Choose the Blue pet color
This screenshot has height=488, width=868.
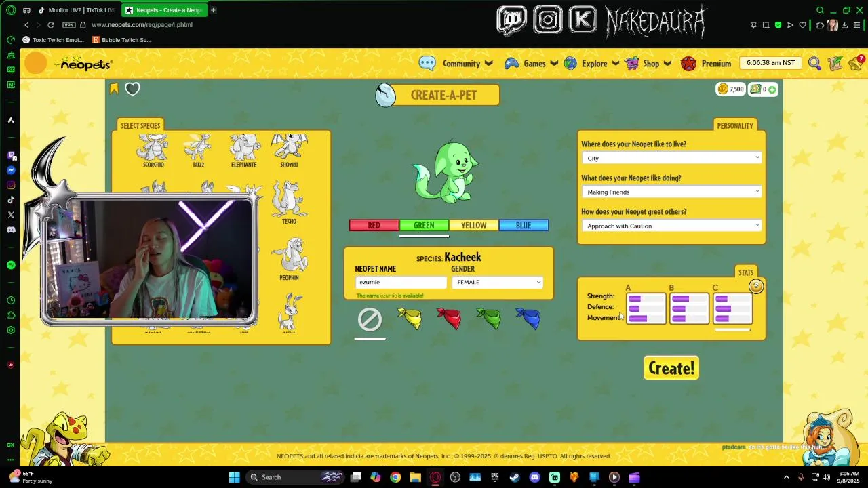click(x=524, y=225)
